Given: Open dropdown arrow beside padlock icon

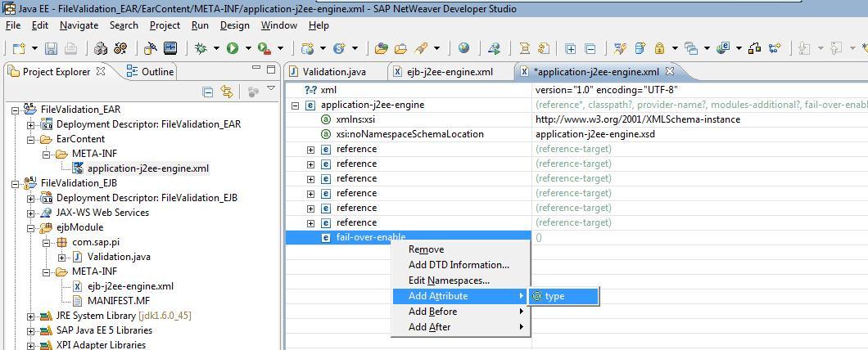Looking at the screenshot, I should 675,49.
